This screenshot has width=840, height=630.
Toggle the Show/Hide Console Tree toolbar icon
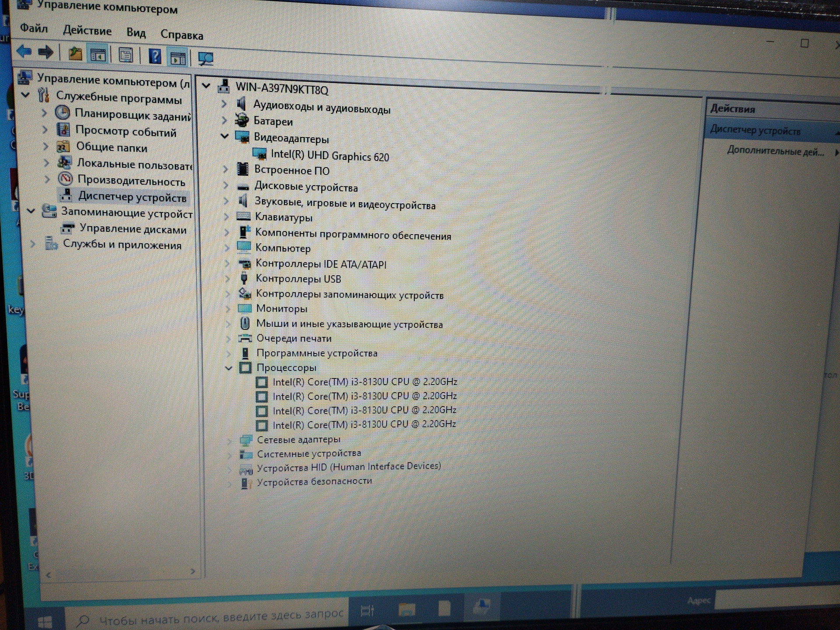(x=98, y=55)
